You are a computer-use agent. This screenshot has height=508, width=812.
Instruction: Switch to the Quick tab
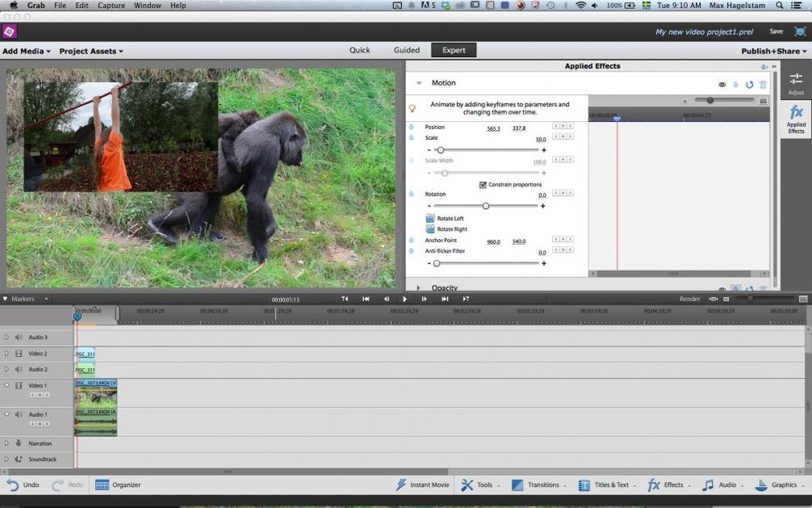[x=360, y=50]
